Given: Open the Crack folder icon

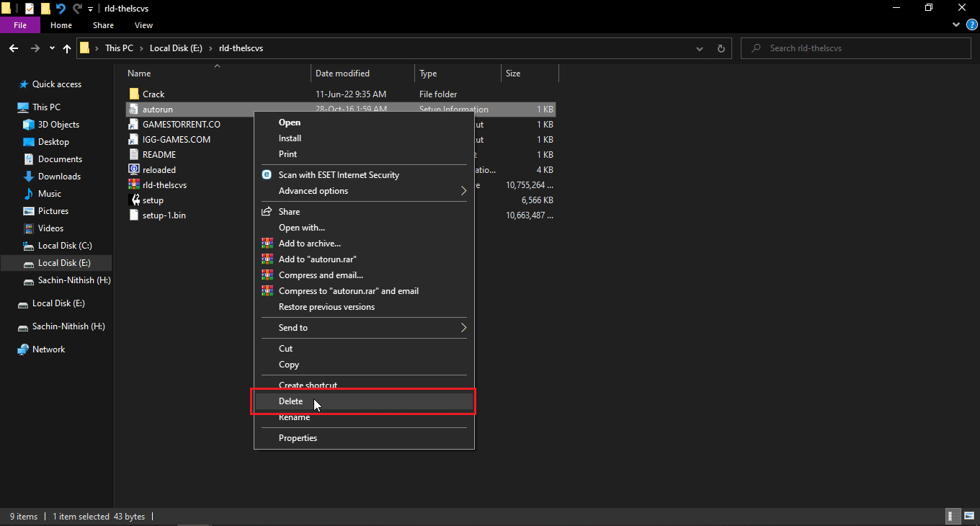Looking at the screenshot, I should tap(134, 94).
